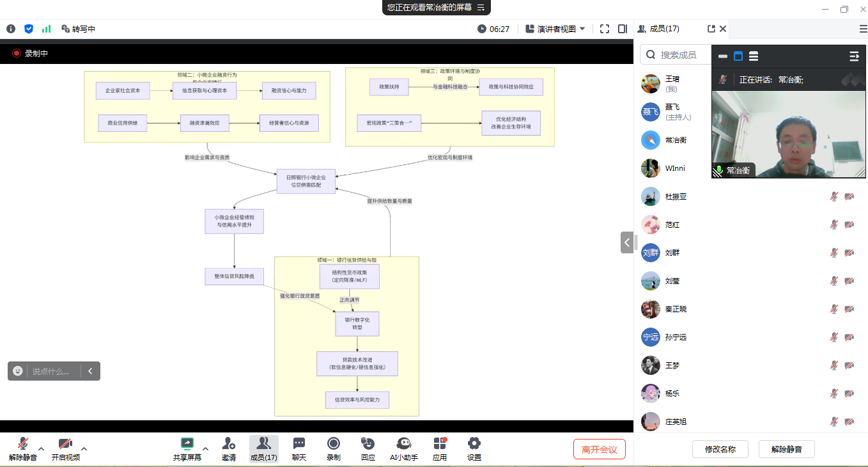Expand the 演讲者视图 view dropdown
The width and height of the screenshot is (868, 467).
555,29
